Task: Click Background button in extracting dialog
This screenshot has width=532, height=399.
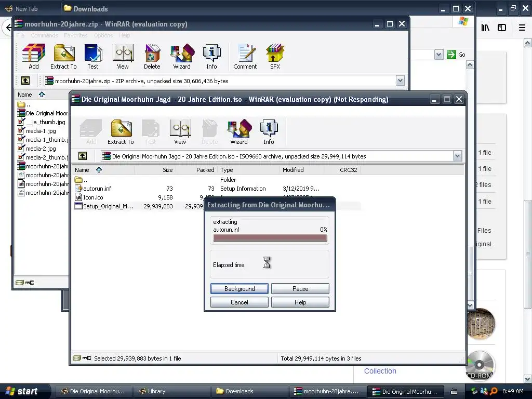Action: 240,289
